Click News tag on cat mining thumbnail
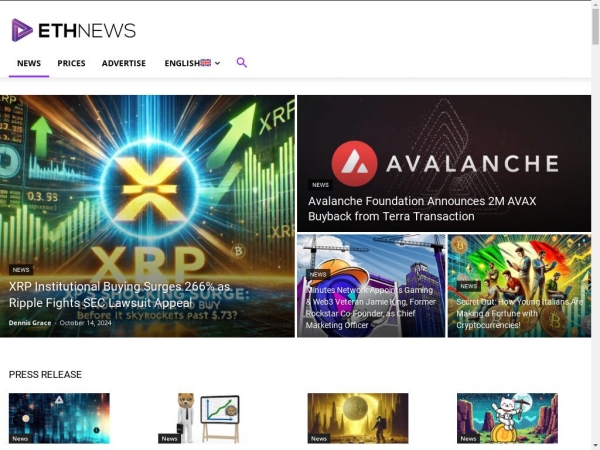600x450 pixels. (468, 439)
